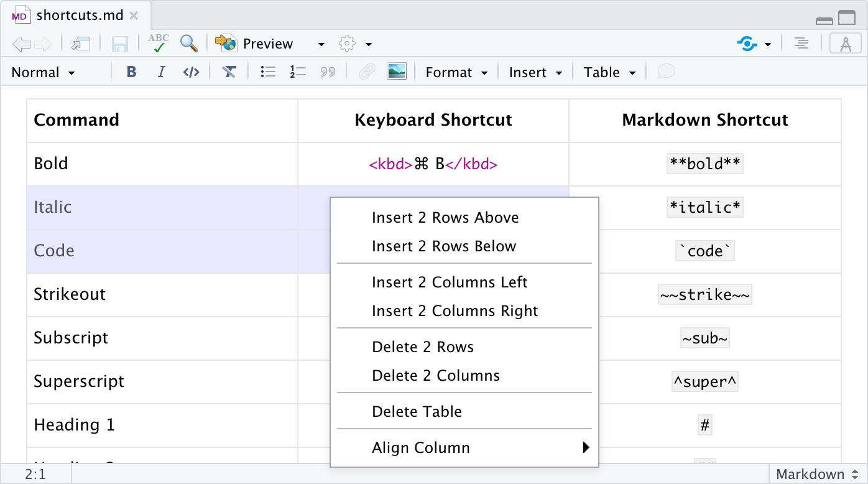Click the Italic formatting icon

pyautogui.click(x=161, y=72)
